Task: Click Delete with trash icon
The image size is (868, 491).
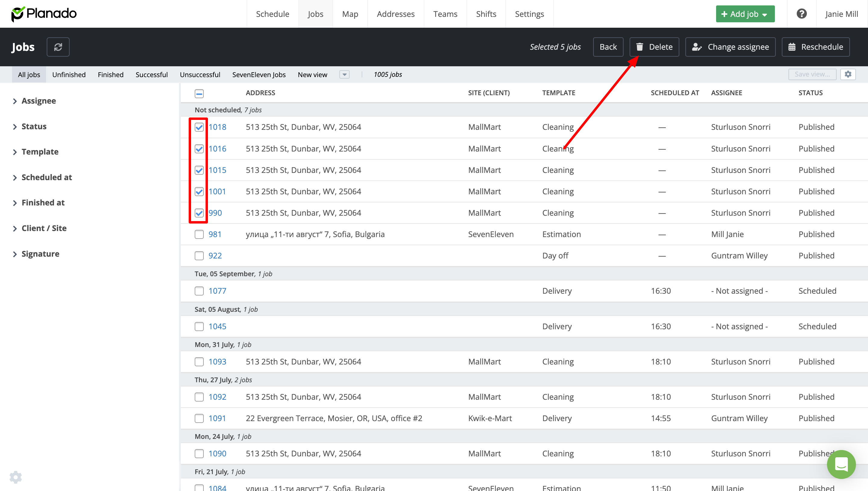Action: coord(654,47)
